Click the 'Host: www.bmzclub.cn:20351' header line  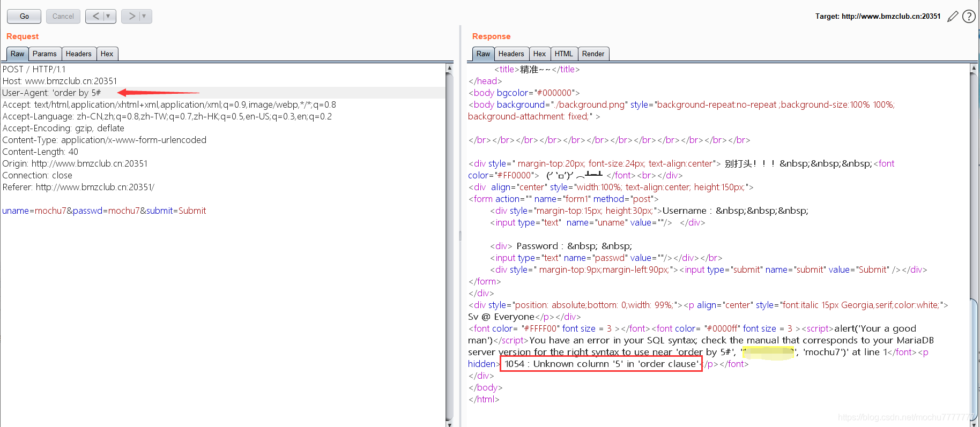tap(60, 81)
